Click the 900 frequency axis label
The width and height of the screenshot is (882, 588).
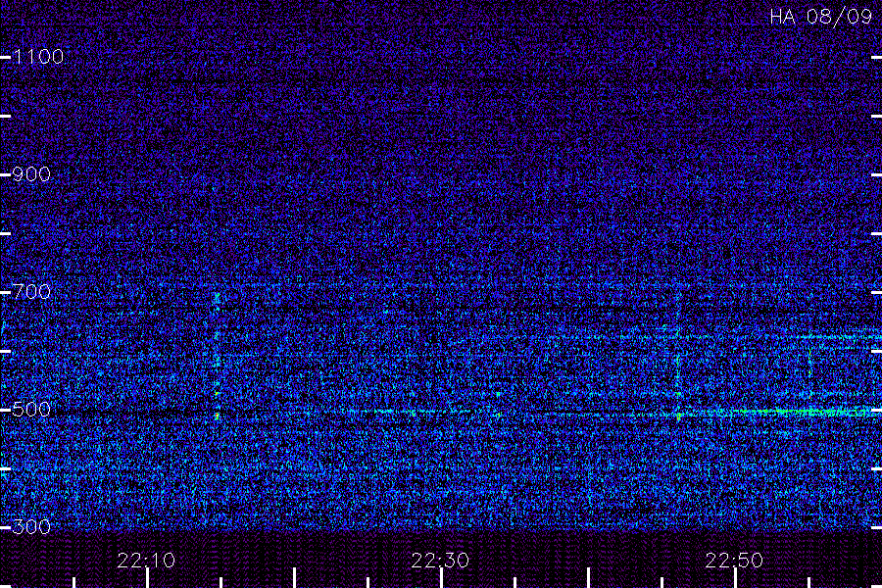pyautogui.click(x=31, y=173)
